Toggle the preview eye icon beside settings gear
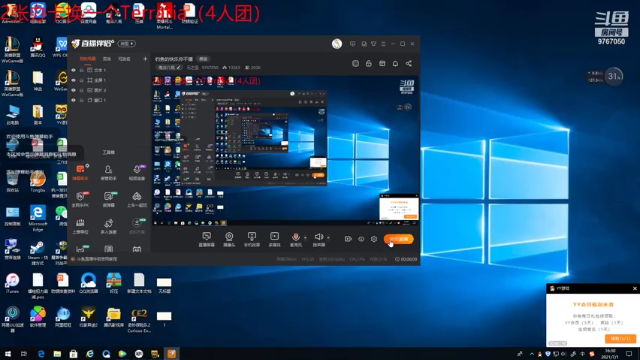Viewport: 640px width, 360px height. [x=361, y=239]
